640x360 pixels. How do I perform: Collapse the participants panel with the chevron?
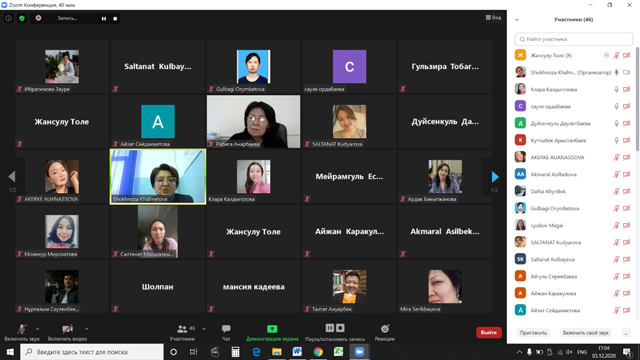pyautogui.click(x=517, y=20)
